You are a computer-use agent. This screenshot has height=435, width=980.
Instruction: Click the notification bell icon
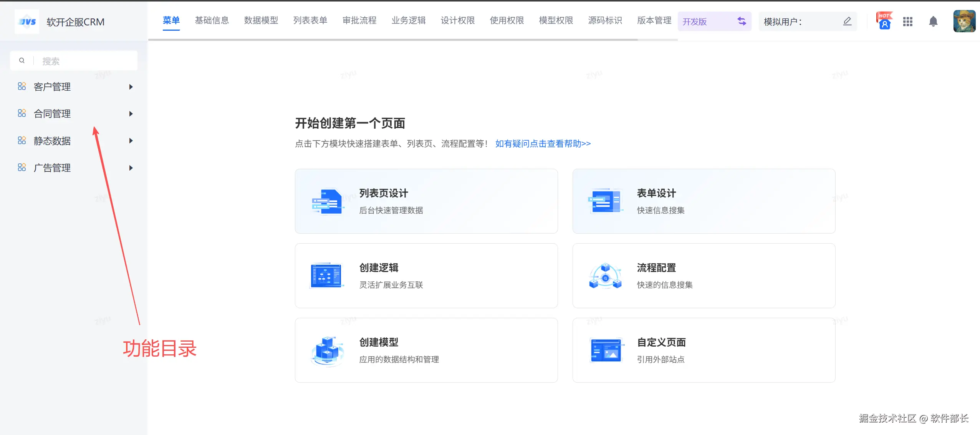tap(933, 22)
